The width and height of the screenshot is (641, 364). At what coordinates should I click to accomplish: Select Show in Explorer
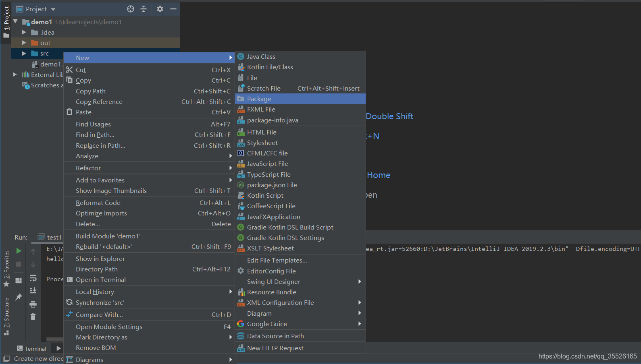(x=149, y=259)
